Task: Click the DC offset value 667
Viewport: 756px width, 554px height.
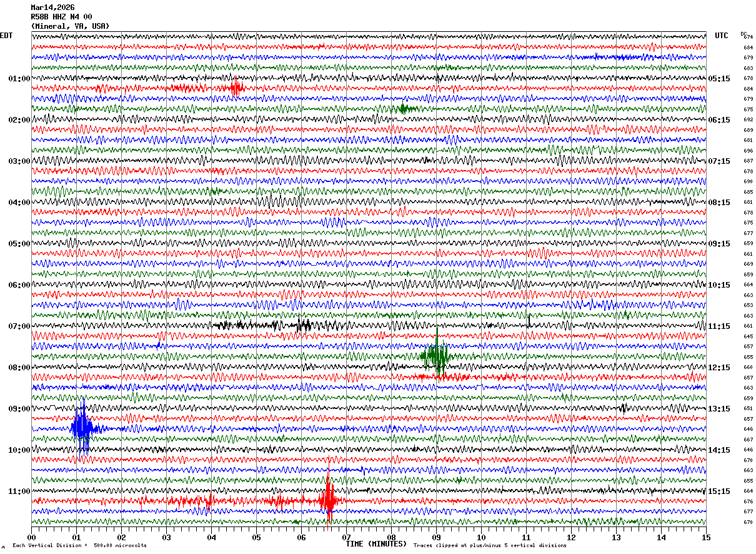Action: pyautogui.click(x=748, y=440)
